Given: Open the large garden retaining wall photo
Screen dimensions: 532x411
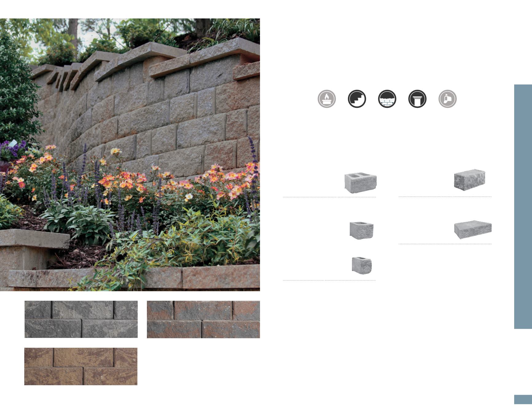Looking at the screenshot, I should (x=130, y=155).
